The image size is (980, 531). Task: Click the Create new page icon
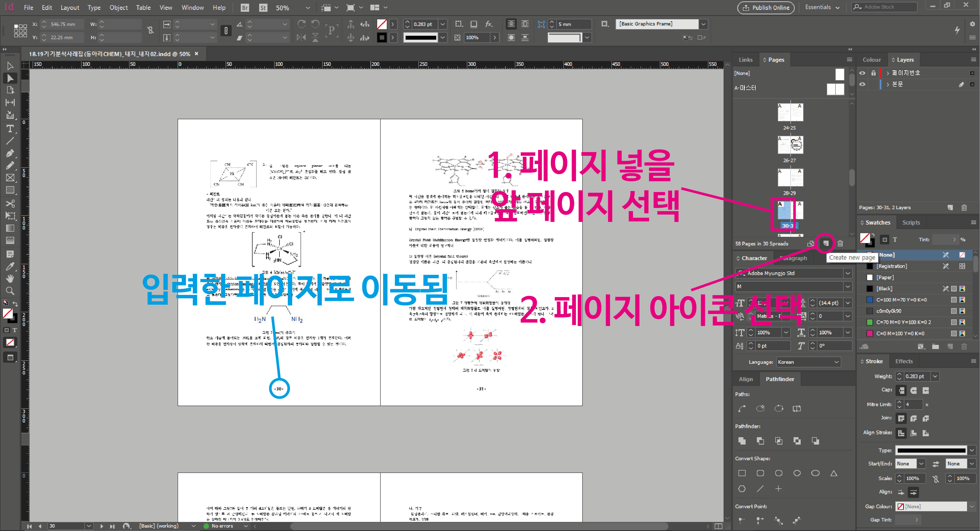tap(825, 243)
